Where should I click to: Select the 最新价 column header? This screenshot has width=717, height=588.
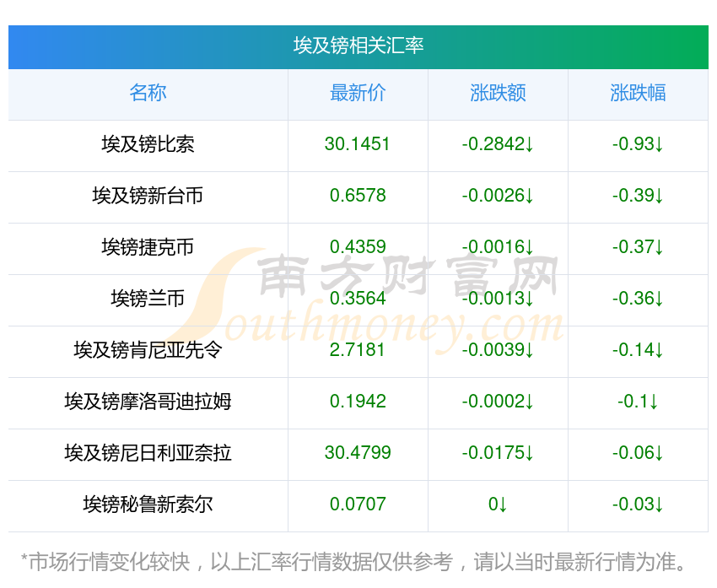pos(358,93)
